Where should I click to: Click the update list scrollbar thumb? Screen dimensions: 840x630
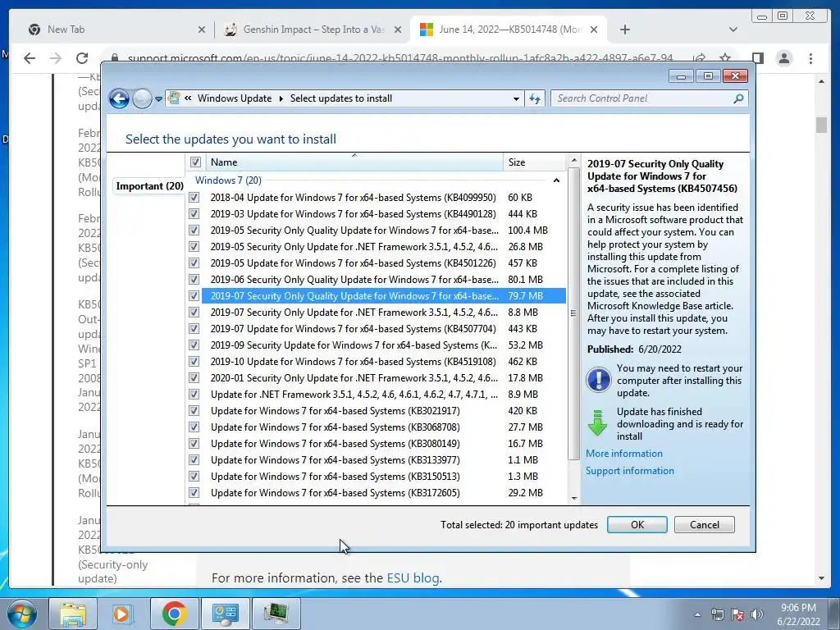573,313
